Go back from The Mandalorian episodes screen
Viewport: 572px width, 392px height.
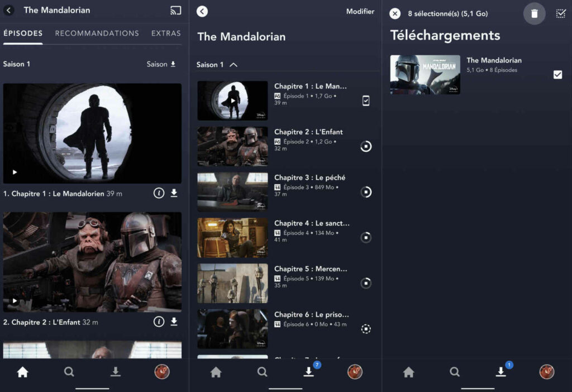(9, 10)
